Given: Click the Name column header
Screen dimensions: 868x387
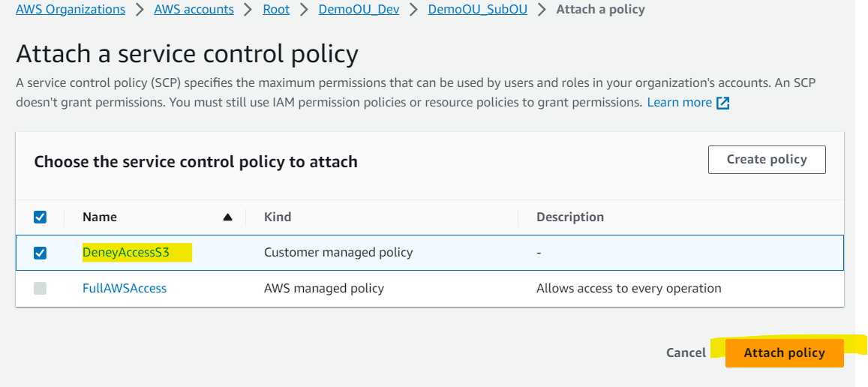Looking at the screenshot, I should click(x=100, y=217).
